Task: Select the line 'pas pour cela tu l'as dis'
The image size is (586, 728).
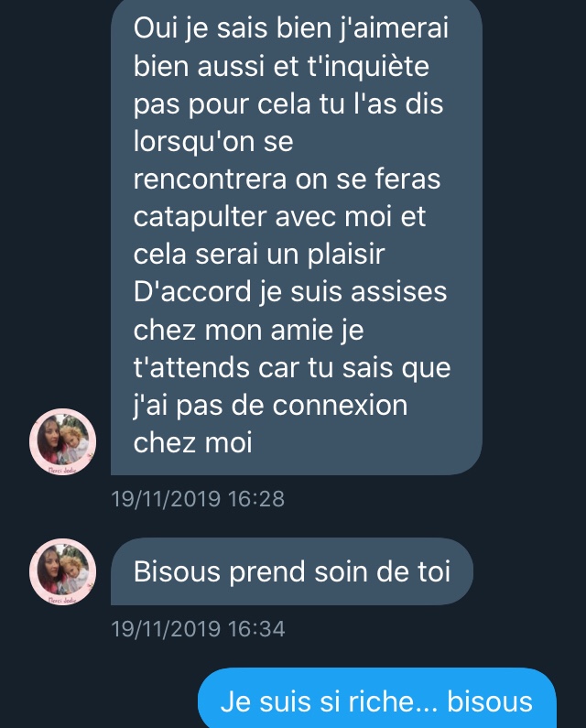Action: pyautogui.click(x=288, y=104)
